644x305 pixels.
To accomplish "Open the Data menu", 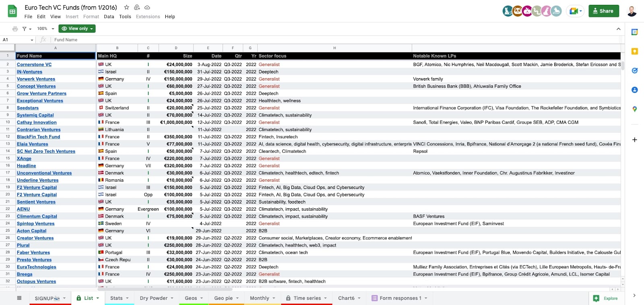I will pos(109,17).
